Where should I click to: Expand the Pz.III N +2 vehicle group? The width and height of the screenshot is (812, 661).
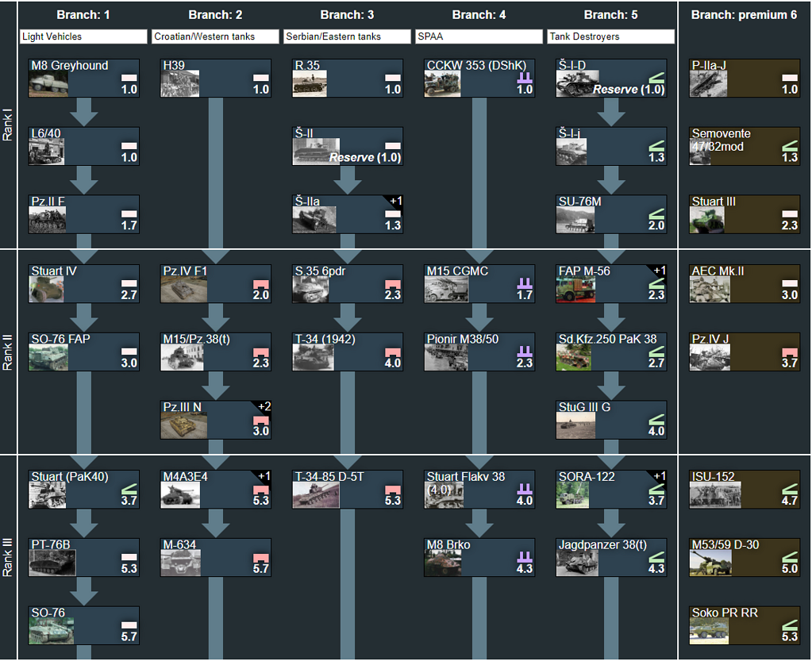click(263, 405)
